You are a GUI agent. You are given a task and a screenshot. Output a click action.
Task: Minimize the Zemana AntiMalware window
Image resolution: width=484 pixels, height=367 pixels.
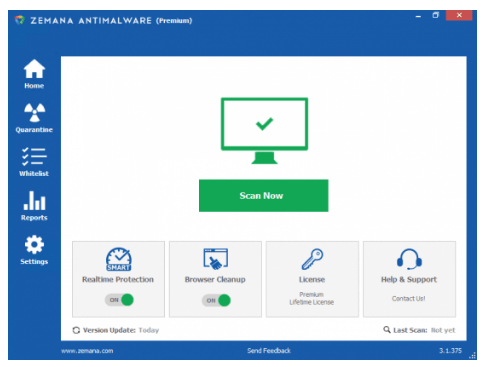point(418,16)
